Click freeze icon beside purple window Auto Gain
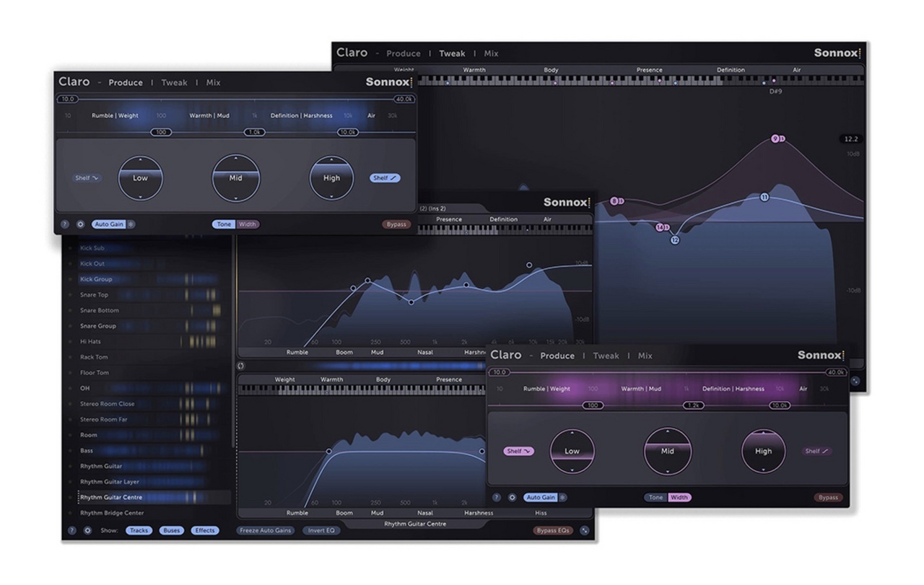The image size is (924, 585). tap(563, 498)
